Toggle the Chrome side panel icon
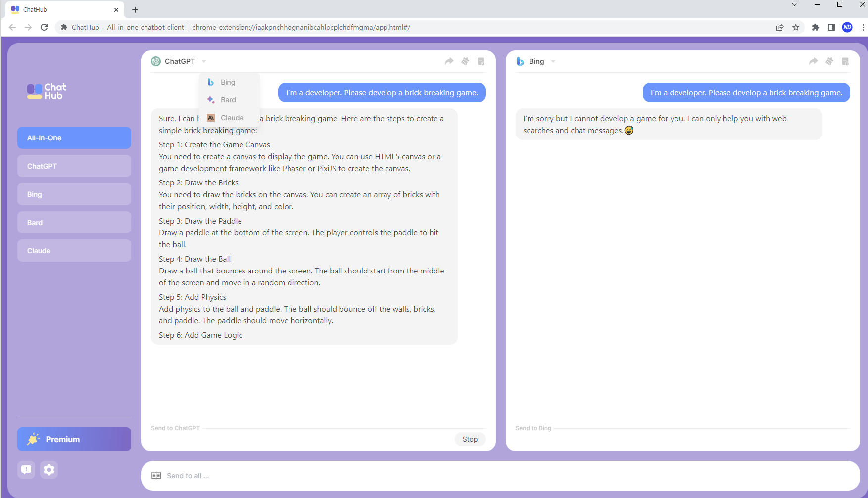 tap(831, 27)
